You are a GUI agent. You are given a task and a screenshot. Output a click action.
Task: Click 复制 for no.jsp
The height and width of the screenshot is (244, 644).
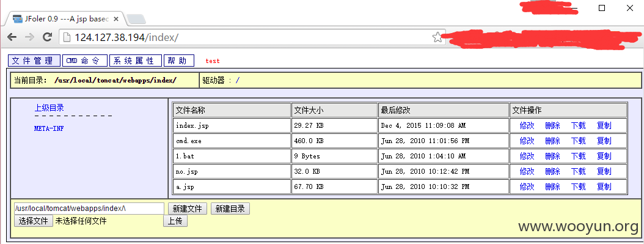coord(604,171)
